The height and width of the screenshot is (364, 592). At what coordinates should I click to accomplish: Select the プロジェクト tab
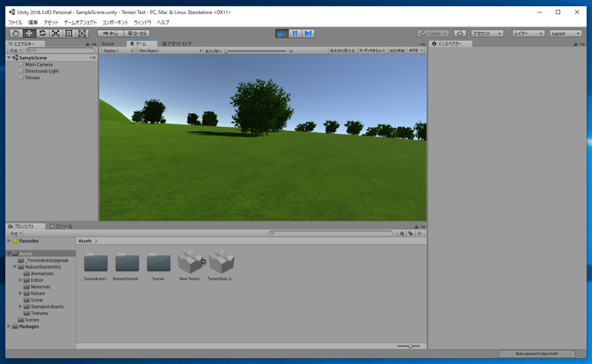[25, 226]
